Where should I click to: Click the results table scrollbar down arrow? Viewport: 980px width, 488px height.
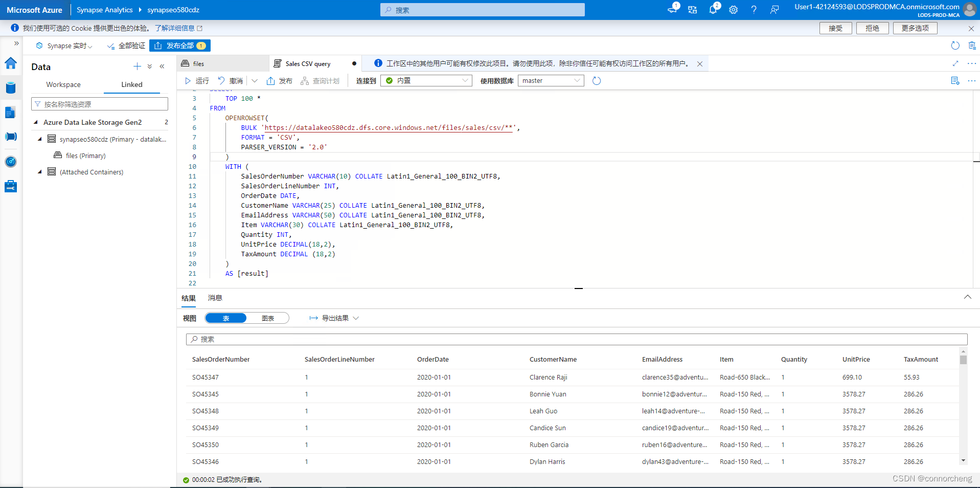(963, 461)
